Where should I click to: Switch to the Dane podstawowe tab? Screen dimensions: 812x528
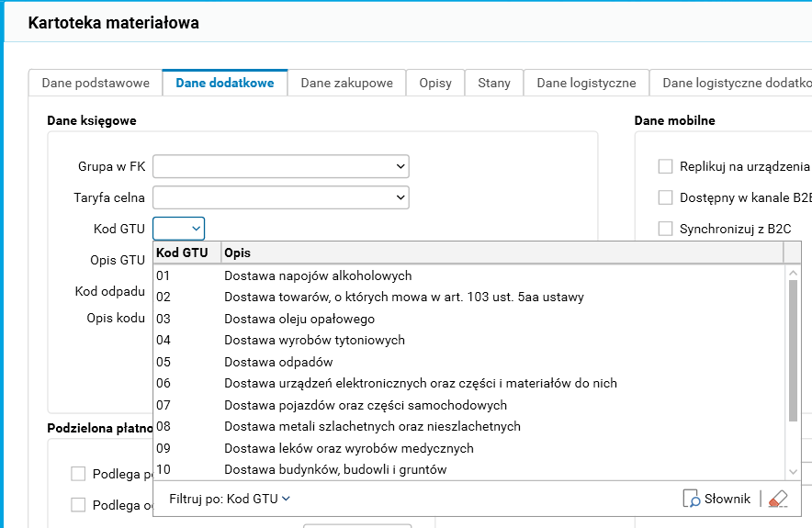96,83
